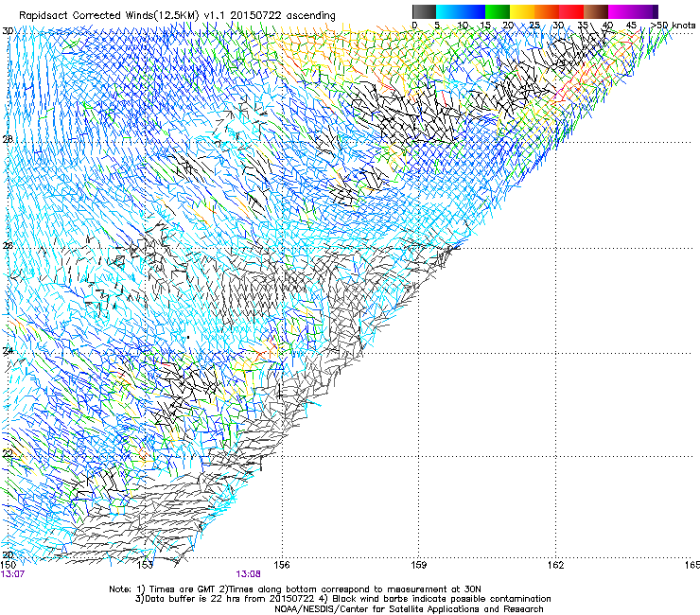700x615 pixels.
Task: Click the gray segment of the wind speed legend
Action: (424, 11)
